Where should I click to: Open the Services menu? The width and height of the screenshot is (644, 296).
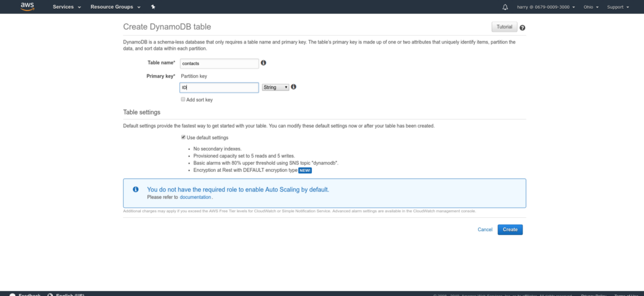67,7
